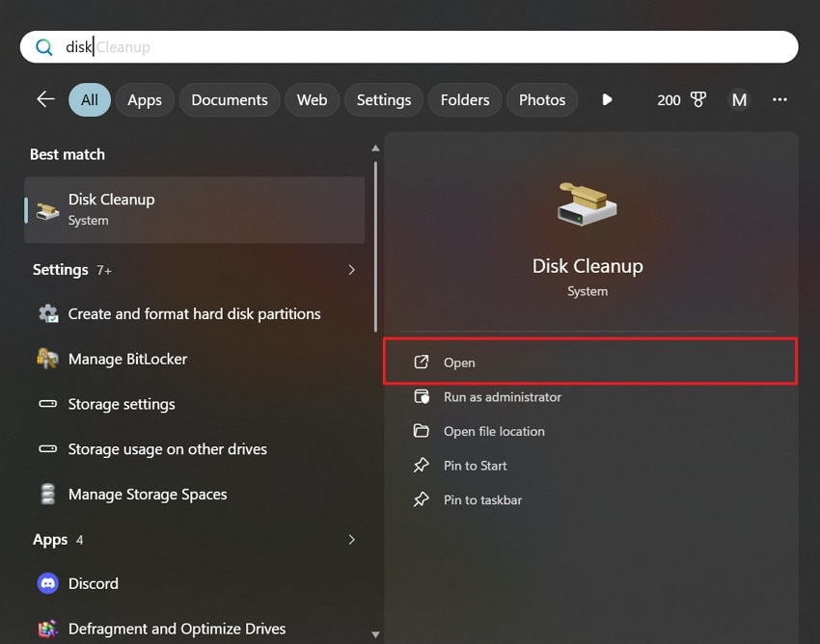Go back with the left arrow
Viewport: 820px width, 644px height.
click(46, 99)
